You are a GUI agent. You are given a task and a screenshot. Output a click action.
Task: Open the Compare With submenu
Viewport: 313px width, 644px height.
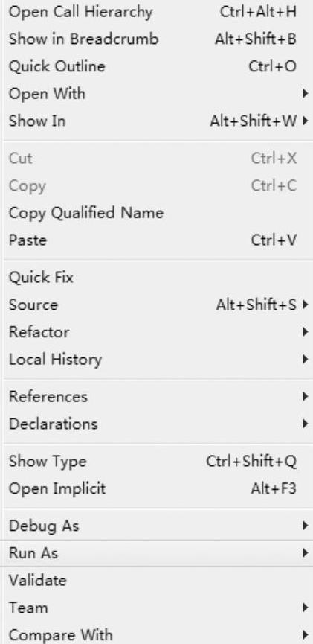[158, 634]
